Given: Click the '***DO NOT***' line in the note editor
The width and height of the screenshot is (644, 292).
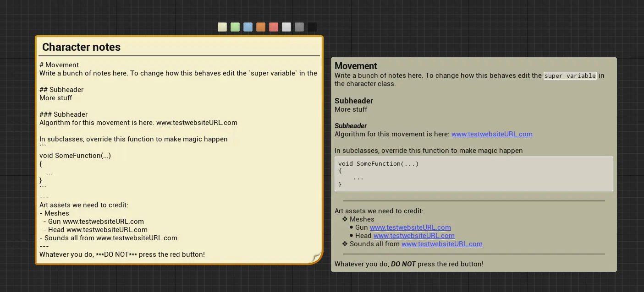Looking at the screenshot, I should [x=122, y=254].
